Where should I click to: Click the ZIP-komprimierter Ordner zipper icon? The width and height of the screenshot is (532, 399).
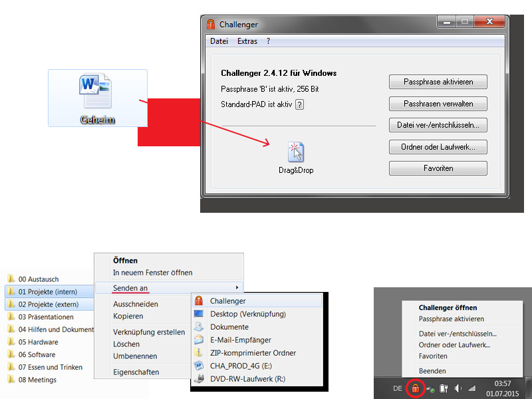(199, 352)
